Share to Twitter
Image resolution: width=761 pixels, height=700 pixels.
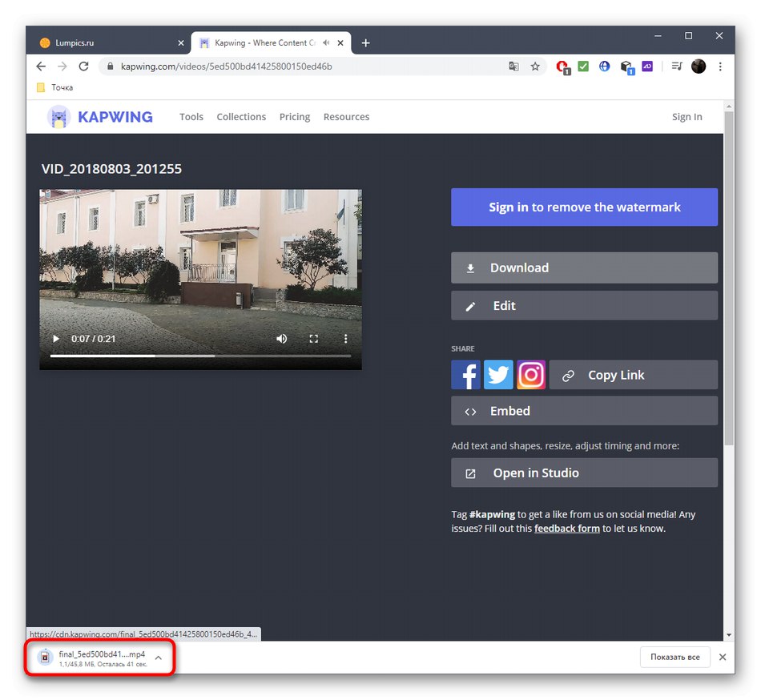[x=498, y=375]
